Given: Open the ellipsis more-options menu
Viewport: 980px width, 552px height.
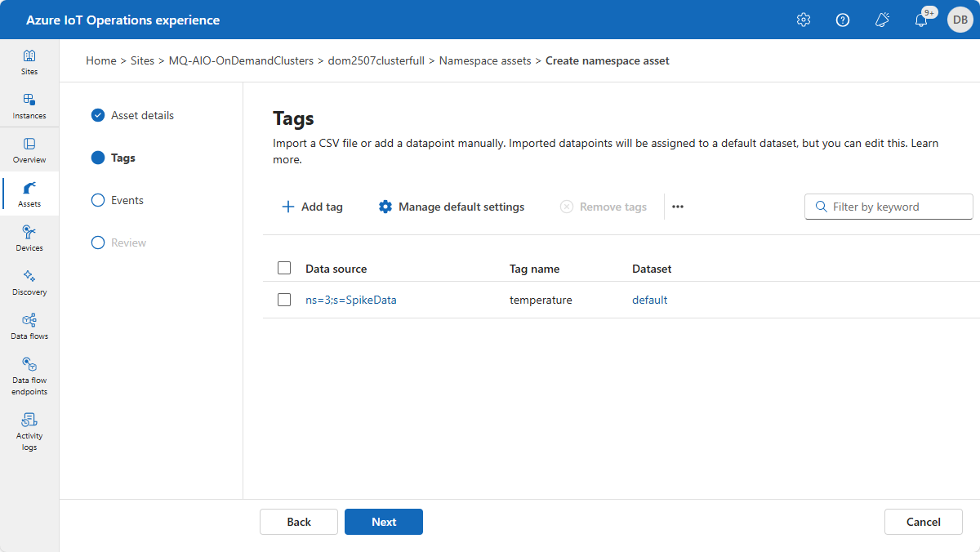Looking at the screenshot, I should coord(677,207).
